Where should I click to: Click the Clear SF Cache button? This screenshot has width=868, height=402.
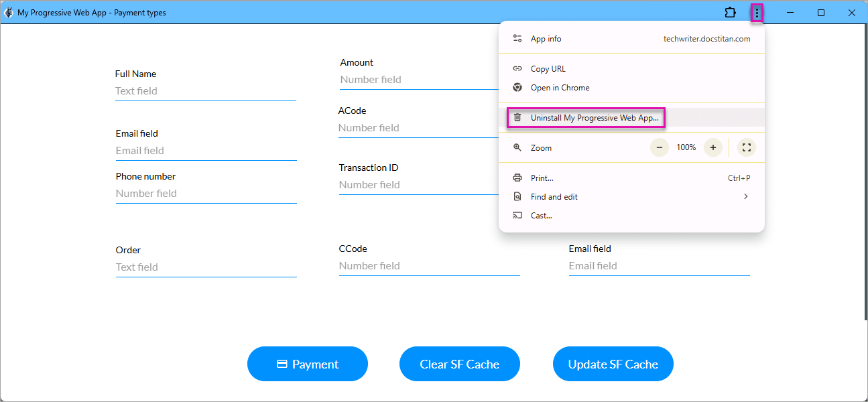pos(459,364)
